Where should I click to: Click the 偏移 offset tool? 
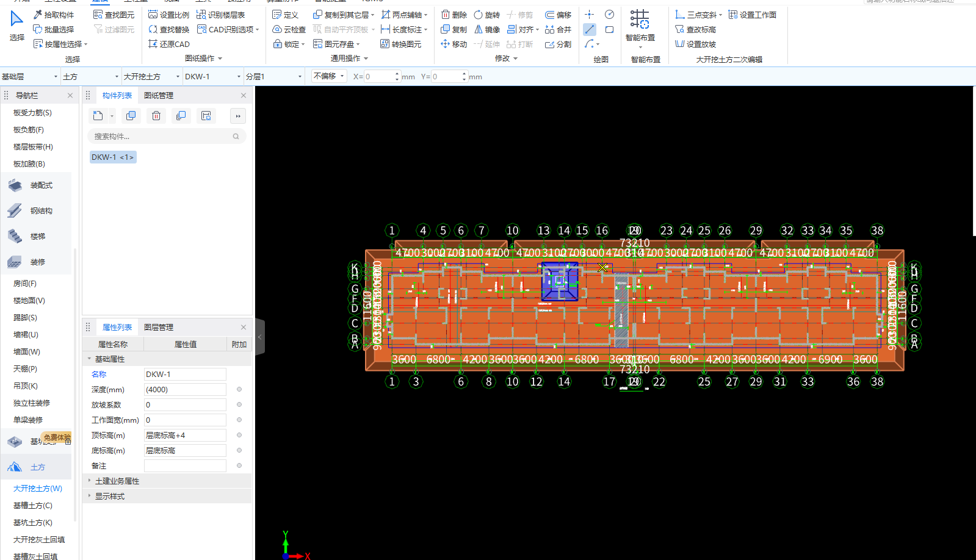(558, 15)
